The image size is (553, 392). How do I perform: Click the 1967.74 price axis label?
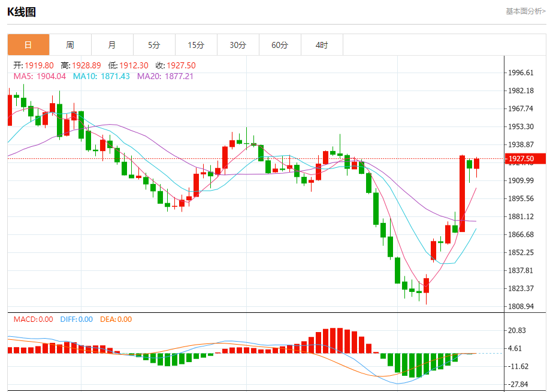521,108
